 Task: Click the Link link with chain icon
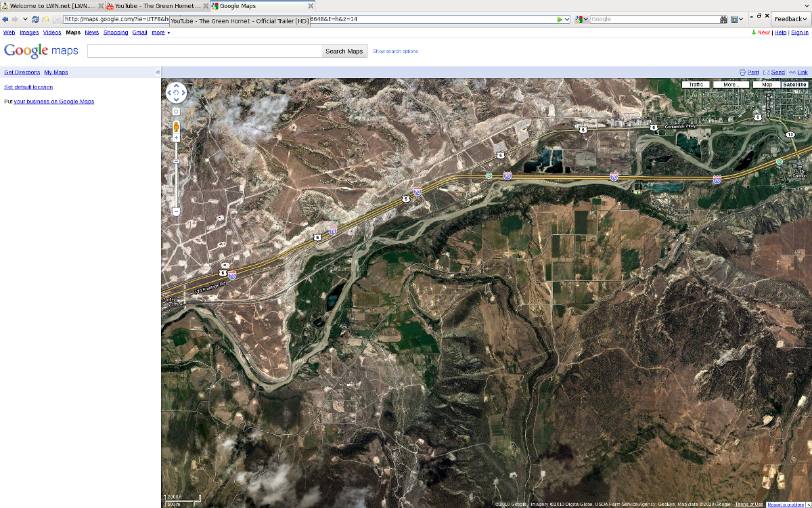[798, 72]
